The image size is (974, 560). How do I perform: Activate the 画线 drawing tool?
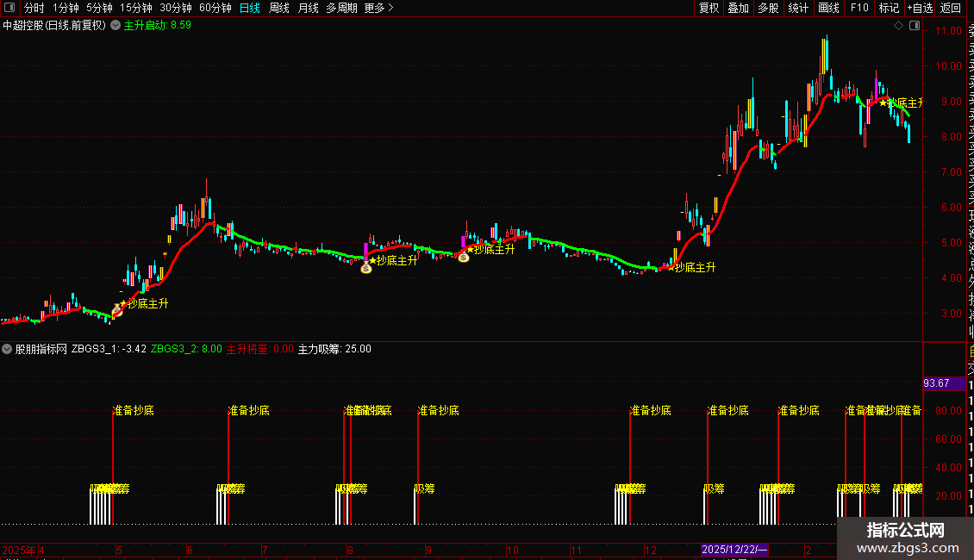coord(828,8)
